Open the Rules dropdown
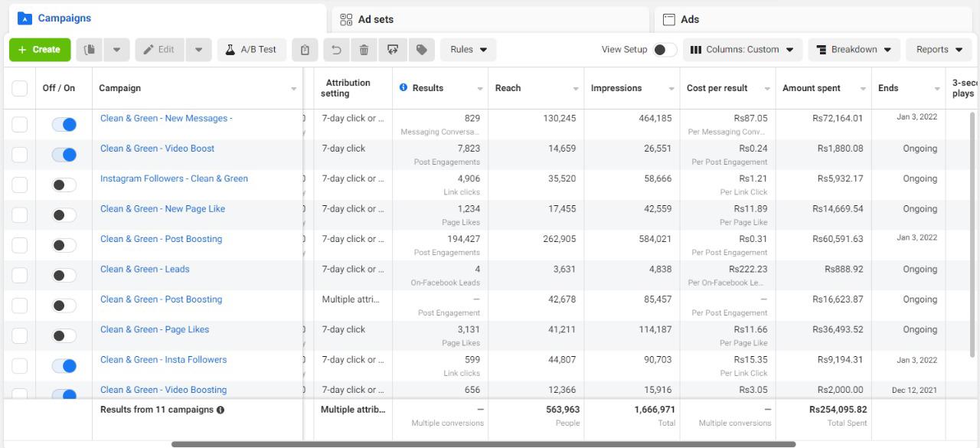Screen dimensions: 980x448 pyautogui.click(x=469, y=50)
